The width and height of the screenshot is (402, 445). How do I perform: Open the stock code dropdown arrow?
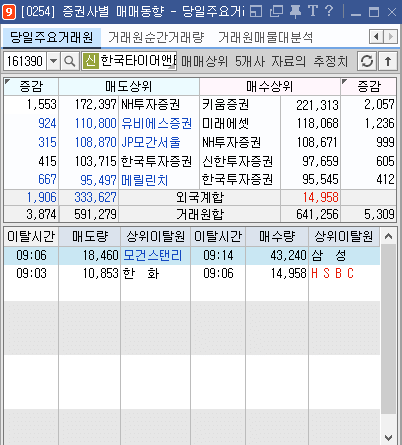[x=53, y=61]
